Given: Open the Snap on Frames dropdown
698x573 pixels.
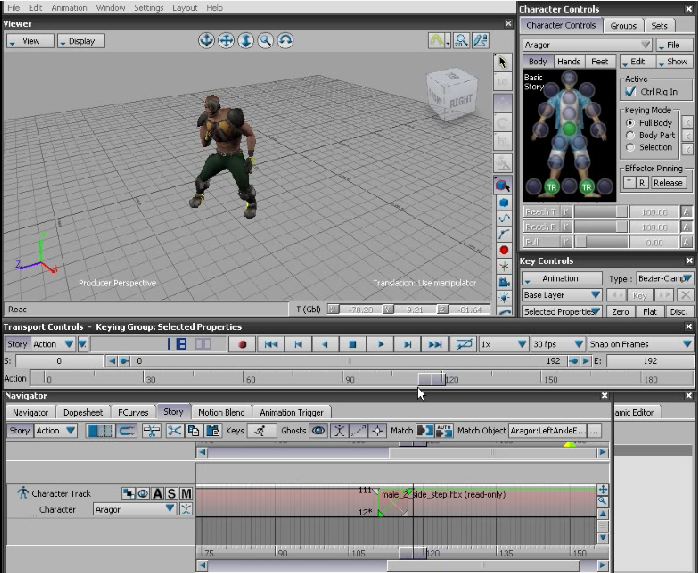Looking at the screenshot, I should coord(640,345).
